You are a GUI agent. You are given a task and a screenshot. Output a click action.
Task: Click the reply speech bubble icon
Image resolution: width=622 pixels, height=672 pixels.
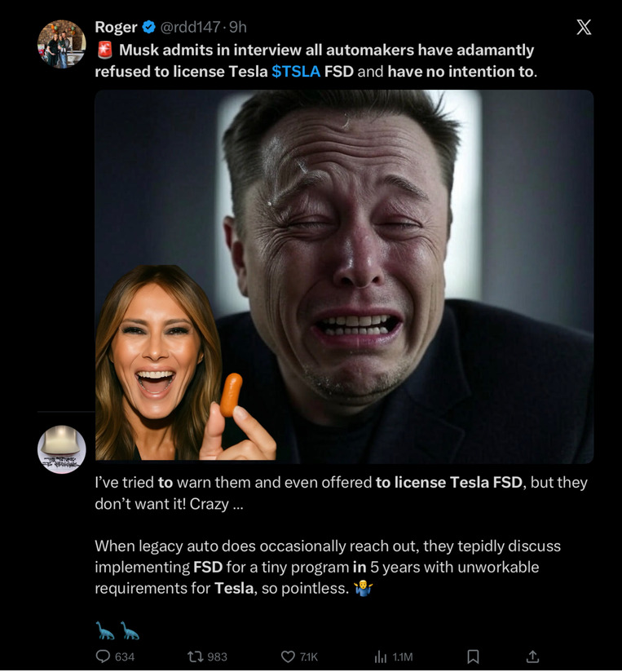[x=103, y=657]
